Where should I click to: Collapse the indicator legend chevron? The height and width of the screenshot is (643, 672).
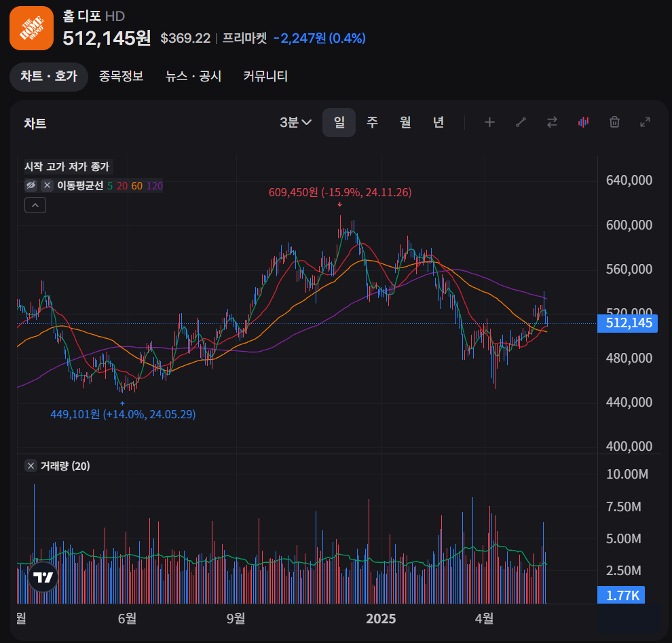coord(35,205)
